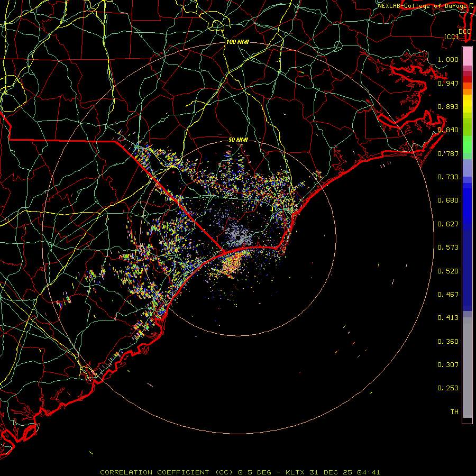This screenshot has width=476, height=476.
Task: Click the 0.307 legend value
Action: 448,364
